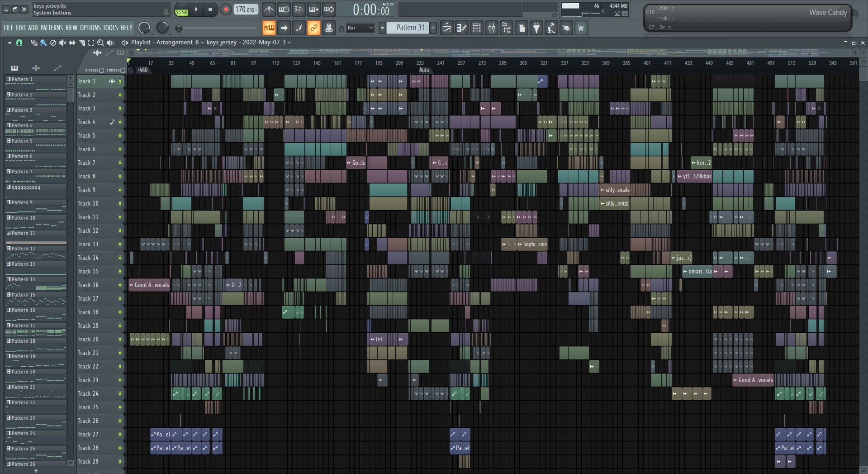Click the main pitch knob
Screen dimensions: 868x474
click(x=162, y=28)
